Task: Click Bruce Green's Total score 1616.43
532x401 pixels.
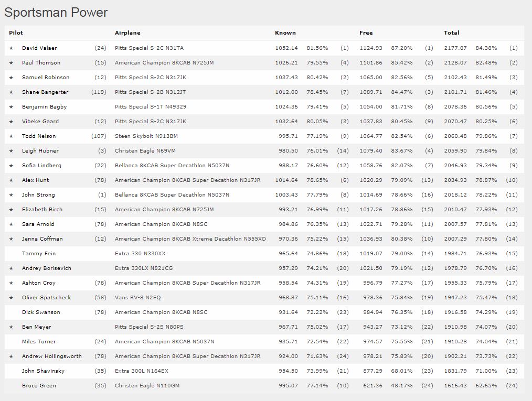Action: point(455,386)
